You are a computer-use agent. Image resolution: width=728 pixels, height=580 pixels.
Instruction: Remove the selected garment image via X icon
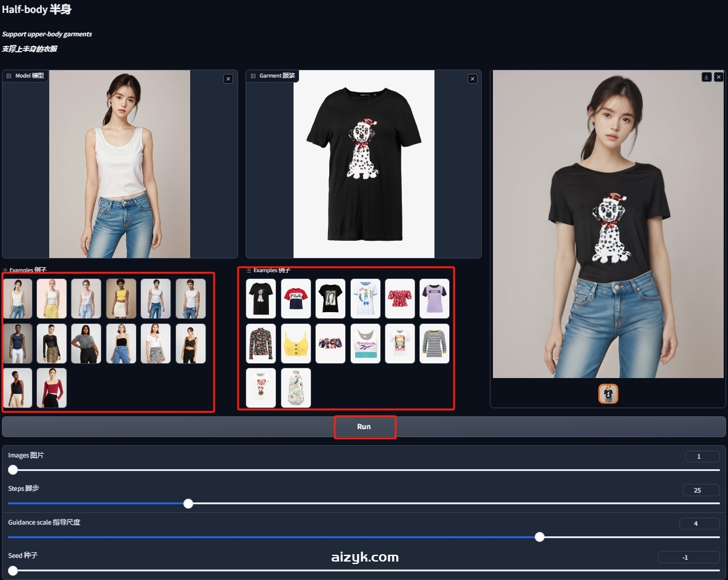point(473,79)
